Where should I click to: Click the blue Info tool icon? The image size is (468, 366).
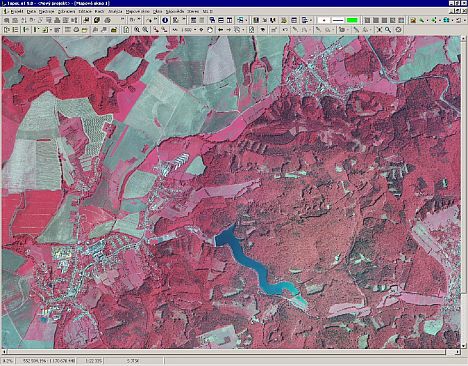click(x=165, y=20)
